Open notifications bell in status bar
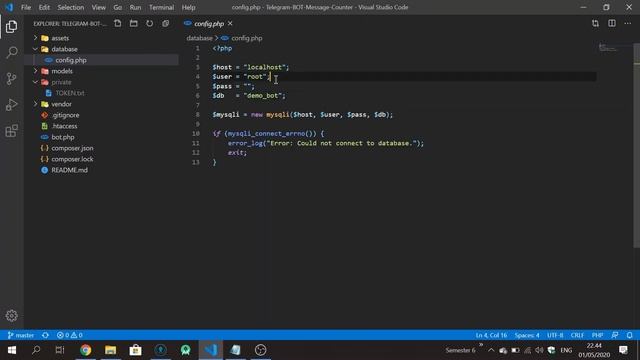The width and height of the screenshot is (640, 360). [x=629, y=335]
